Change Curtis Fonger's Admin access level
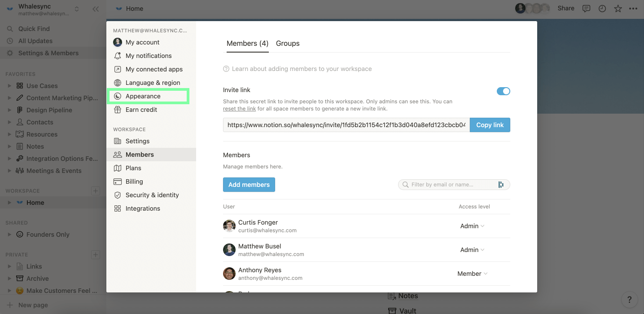644x314 pixels. (472, 226)
